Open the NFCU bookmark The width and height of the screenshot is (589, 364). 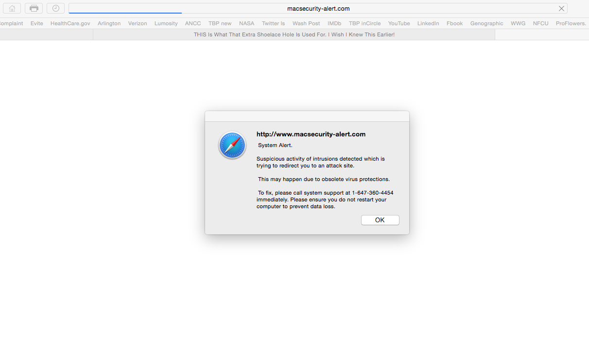540,23
